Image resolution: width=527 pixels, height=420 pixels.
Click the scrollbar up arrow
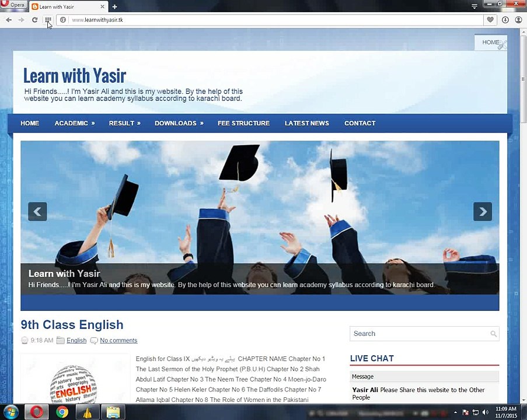point(523,32)
